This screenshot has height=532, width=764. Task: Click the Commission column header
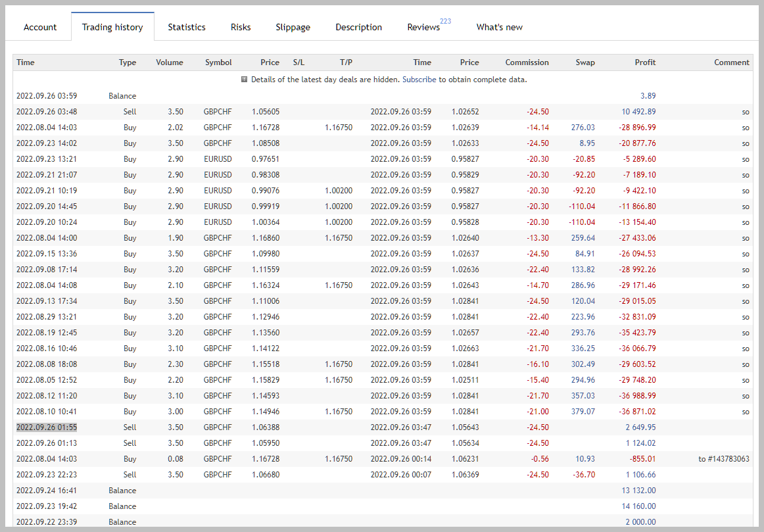[527, 62]
